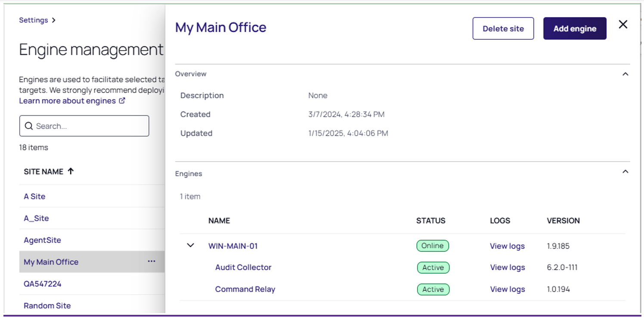Collapse the WIN-MAIN-01 engine row
644x320 pixels.
coord(191,245)
